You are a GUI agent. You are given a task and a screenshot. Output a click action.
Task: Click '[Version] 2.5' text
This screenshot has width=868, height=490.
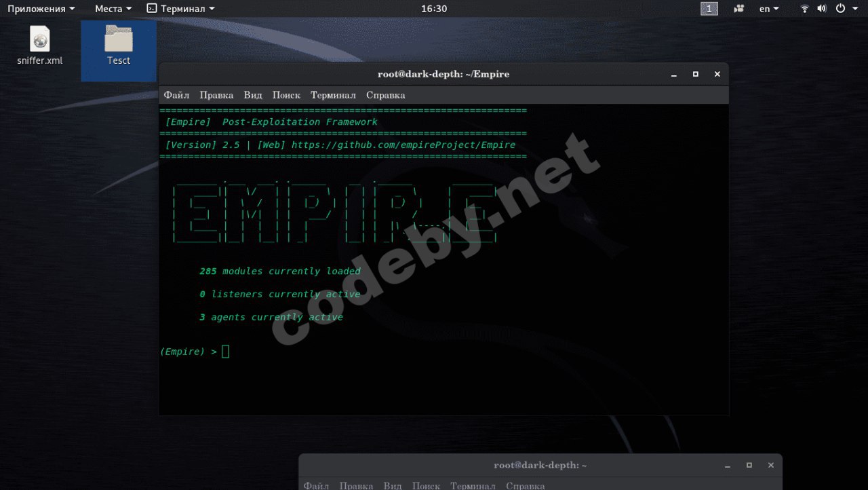tap(203, 145)
